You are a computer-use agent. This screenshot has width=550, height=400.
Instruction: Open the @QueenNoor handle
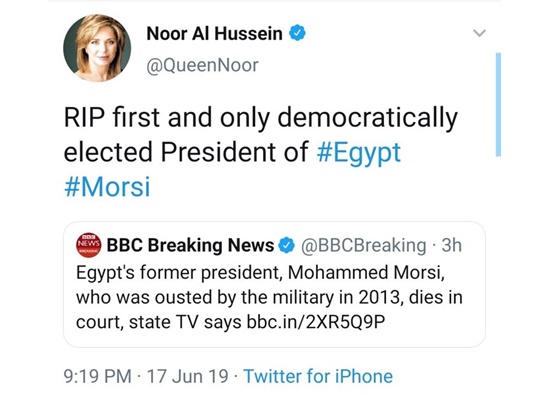(x=202, y=65)
